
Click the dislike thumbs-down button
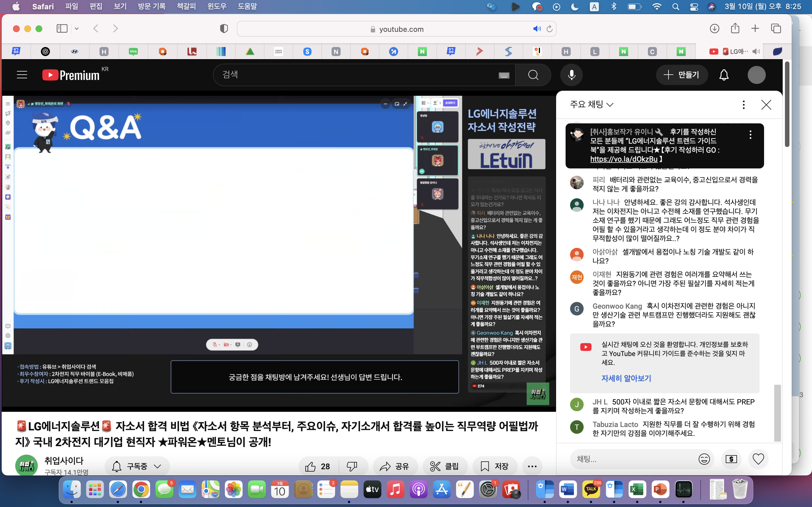pos(352,466)
